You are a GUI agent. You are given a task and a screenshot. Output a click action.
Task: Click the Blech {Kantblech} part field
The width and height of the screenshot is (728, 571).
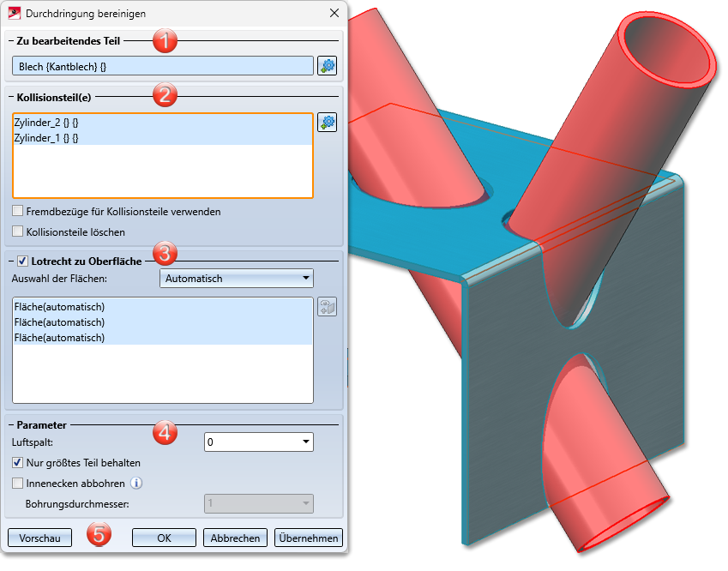click(163, 66)
